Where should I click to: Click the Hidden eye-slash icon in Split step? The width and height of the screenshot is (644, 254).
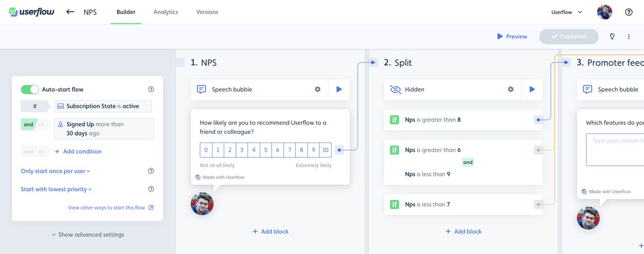[x=396, y=89]
